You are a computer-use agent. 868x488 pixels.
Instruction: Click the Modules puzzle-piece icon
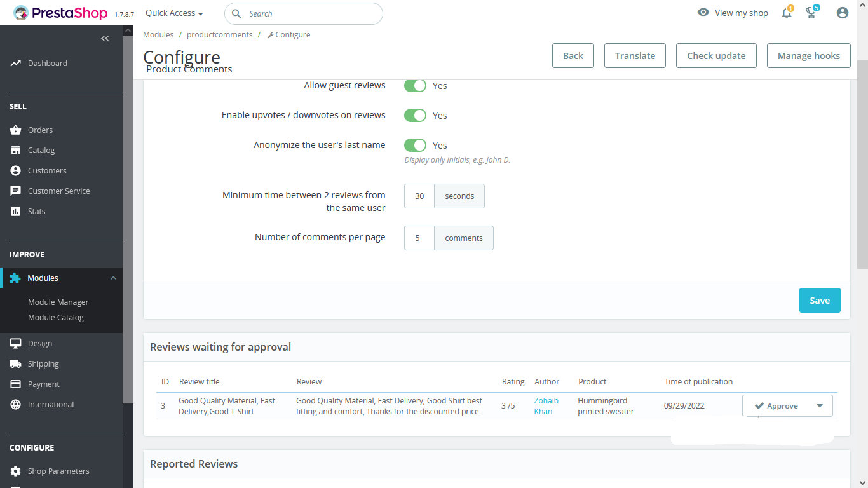[15, 278]
